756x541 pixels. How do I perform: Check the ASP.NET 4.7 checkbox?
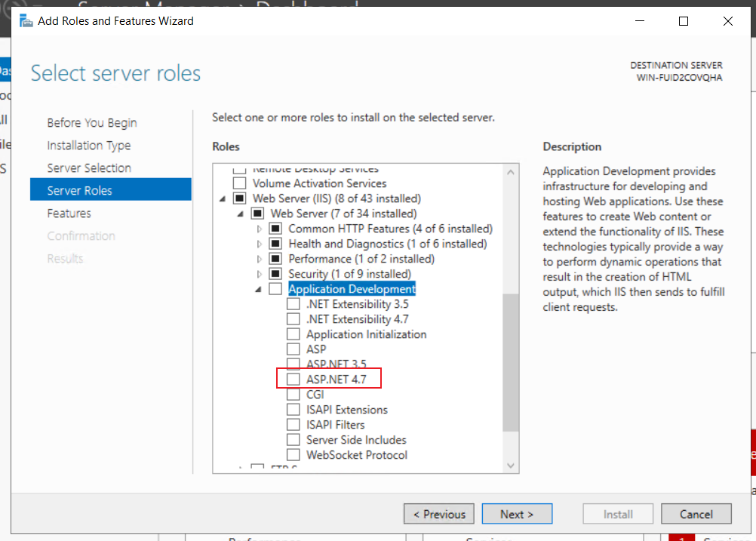click(x=293, y=380)
